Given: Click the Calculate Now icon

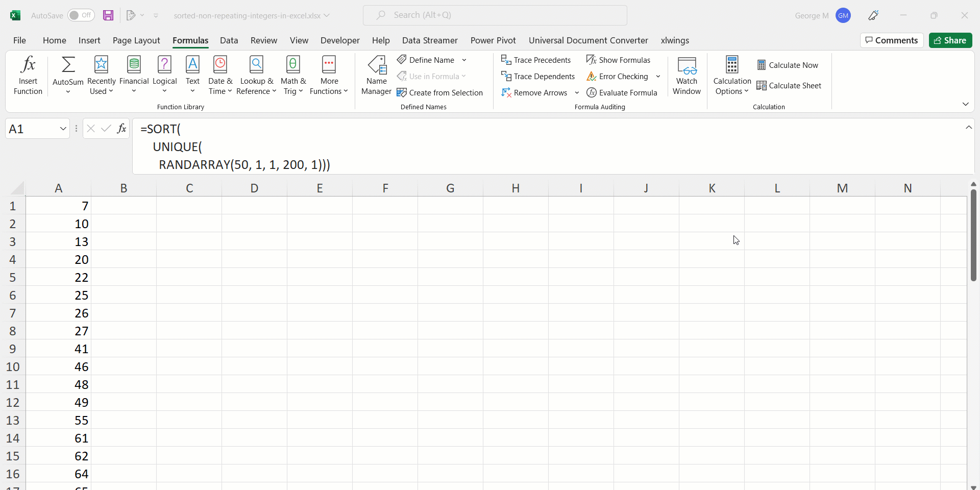Looking at the screenshot, I should pos(762,65).
